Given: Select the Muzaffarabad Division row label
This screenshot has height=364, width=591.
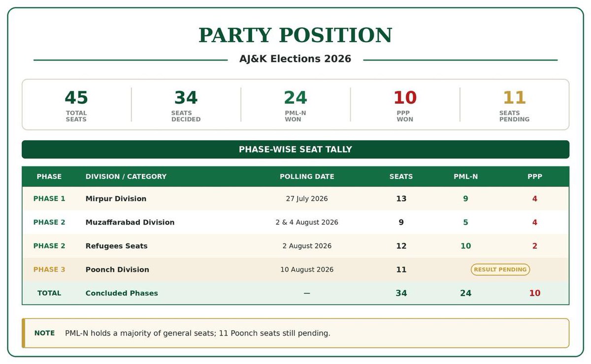Looking at the screenshot, I should click(x=130, y=222).
